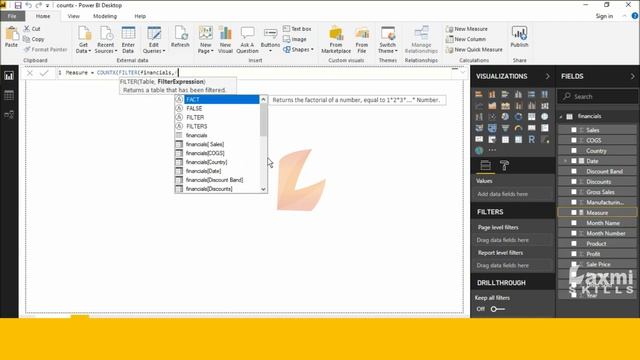Click the Cut button
This screenshot has height=360, width=640.
(32, 29)
